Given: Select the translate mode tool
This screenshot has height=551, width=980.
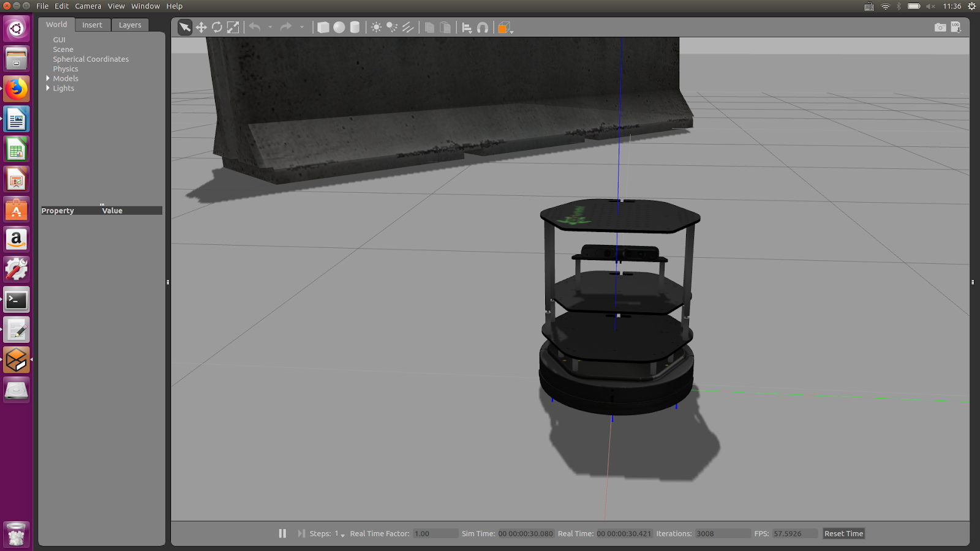Looking at the screenshot, I should (x=201, y=28).
